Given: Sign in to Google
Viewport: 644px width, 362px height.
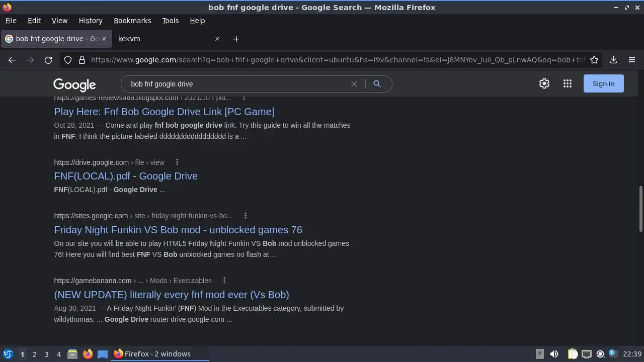Looking at the screenshot, I should [603, 83].
